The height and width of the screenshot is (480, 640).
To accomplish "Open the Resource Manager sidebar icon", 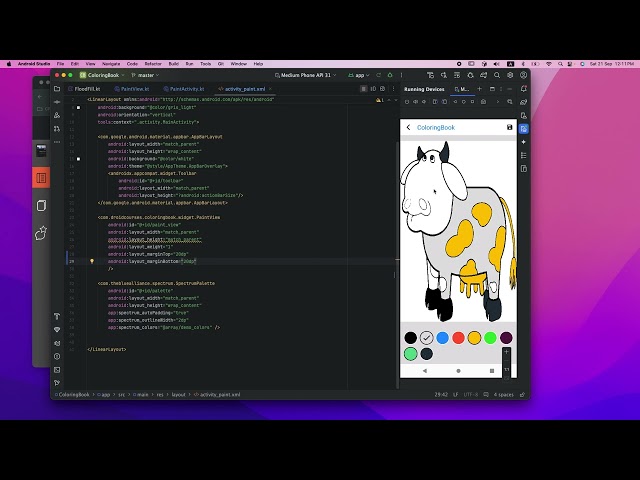I will (57, 116).
